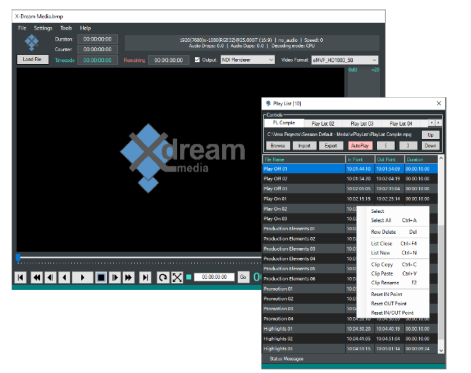Open the Video Format dropdown
Image resolution: width=471 pixels, height=373 pixels.
345,60
